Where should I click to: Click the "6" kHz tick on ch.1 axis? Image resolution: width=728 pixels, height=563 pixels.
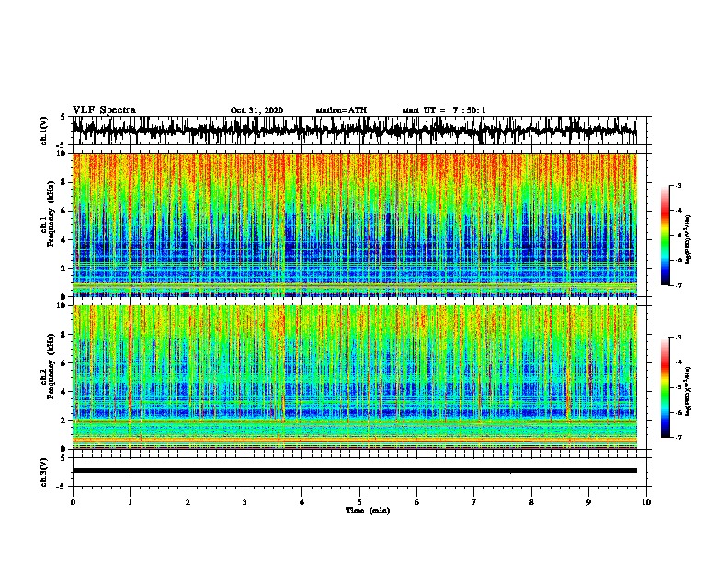click(63, 211)
